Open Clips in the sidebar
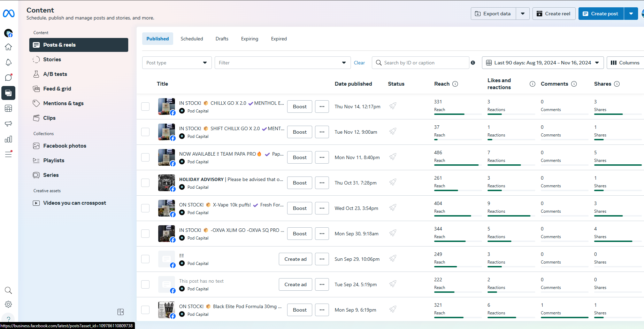 click(x=79, y=118)
